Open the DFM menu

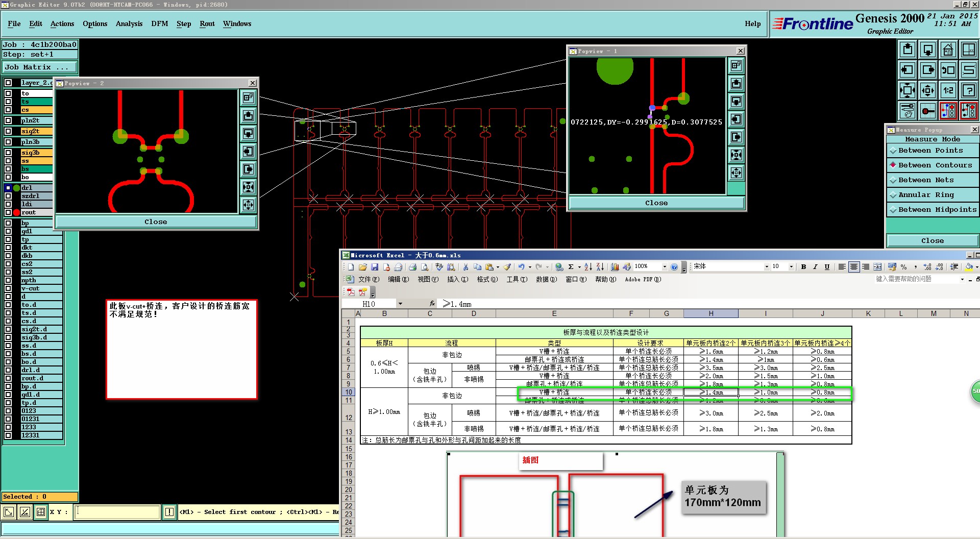tap(160, 23)
